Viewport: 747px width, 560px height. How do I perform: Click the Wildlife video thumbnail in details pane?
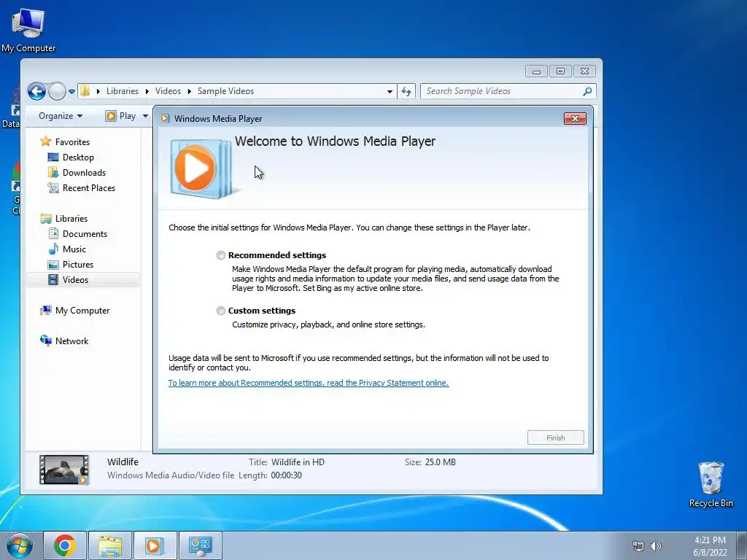[x=64, y=470]
